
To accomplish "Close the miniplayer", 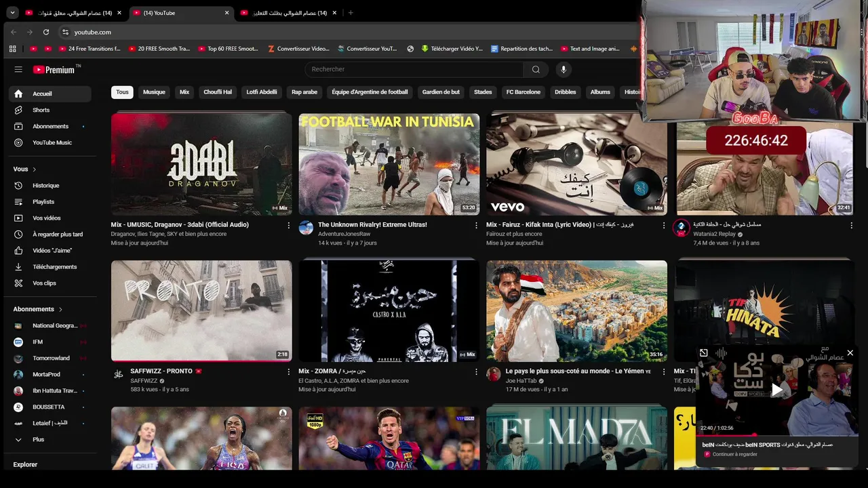I will pyautogui.click(x=850, y=352).
